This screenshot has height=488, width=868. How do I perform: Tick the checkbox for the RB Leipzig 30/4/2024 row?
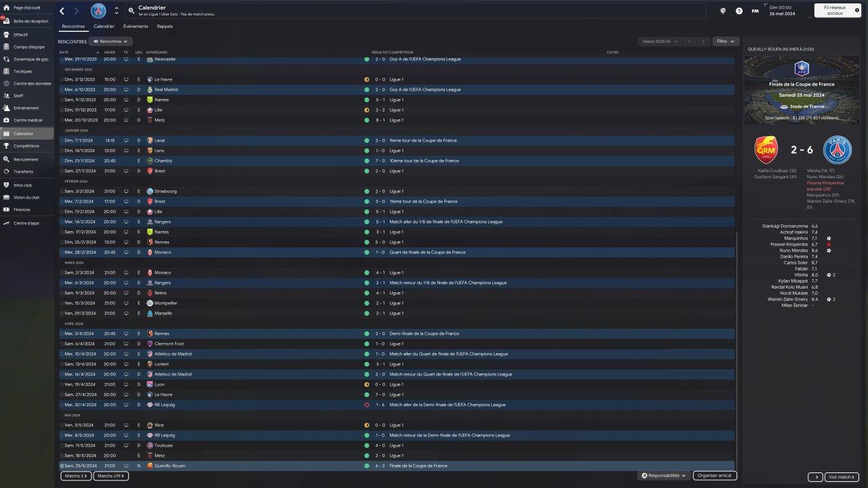tap(62, 405)
